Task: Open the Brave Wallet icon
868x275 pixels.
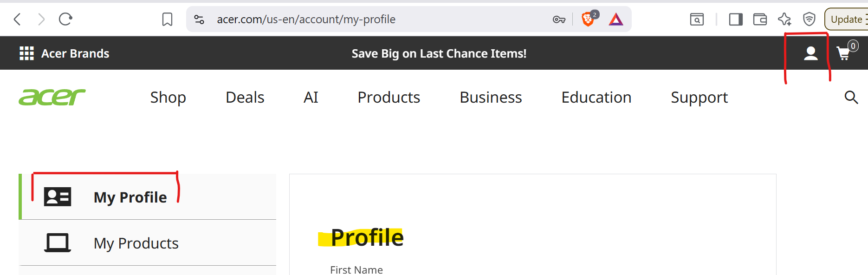Action: coord(760,20)
